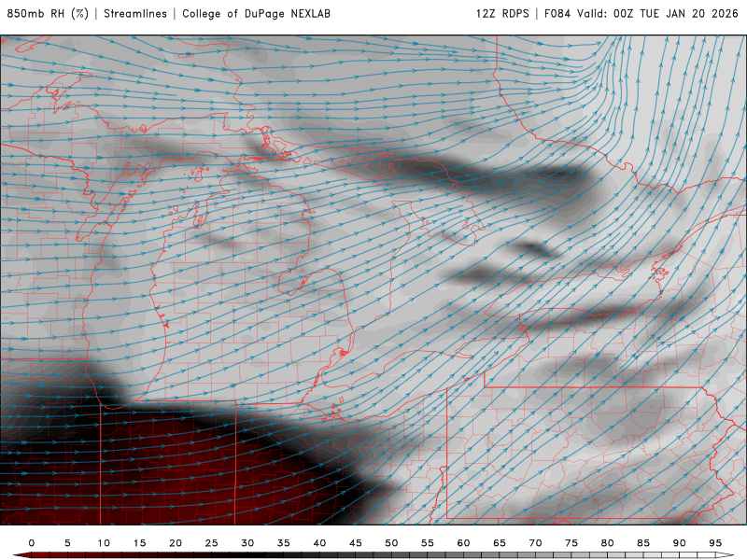Click the '30' value on color scale
Image resolution: width=747 pixels, height=560 pixels.
pyautogui.click(x=247, y=543)
